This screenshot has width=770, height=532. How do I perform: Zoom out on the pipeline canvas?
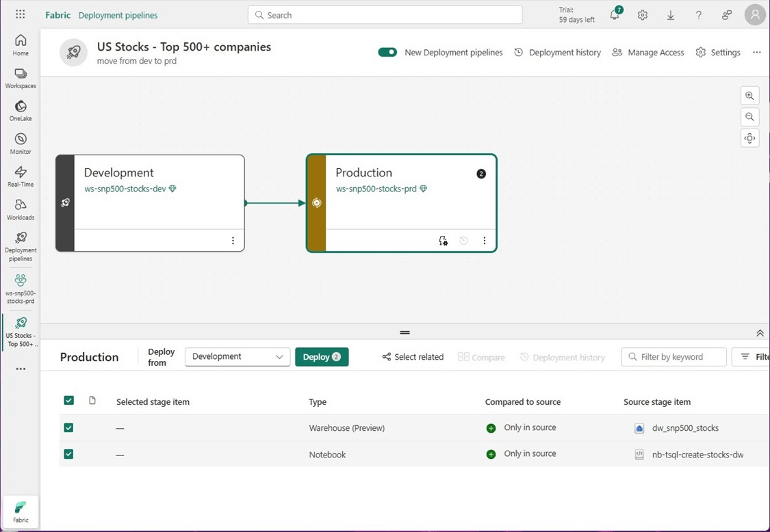click(x=750, y=117)
